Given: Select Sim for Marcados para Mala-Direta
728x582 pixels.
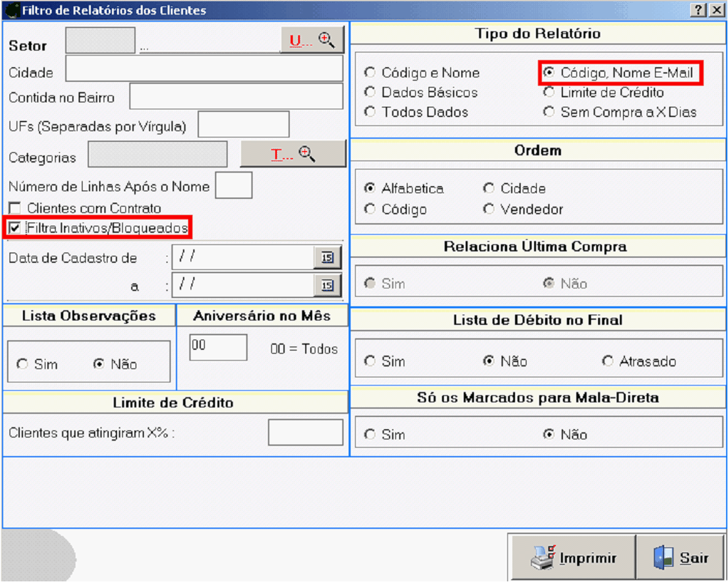Looking at the screenshot, I should coord(370,435).
